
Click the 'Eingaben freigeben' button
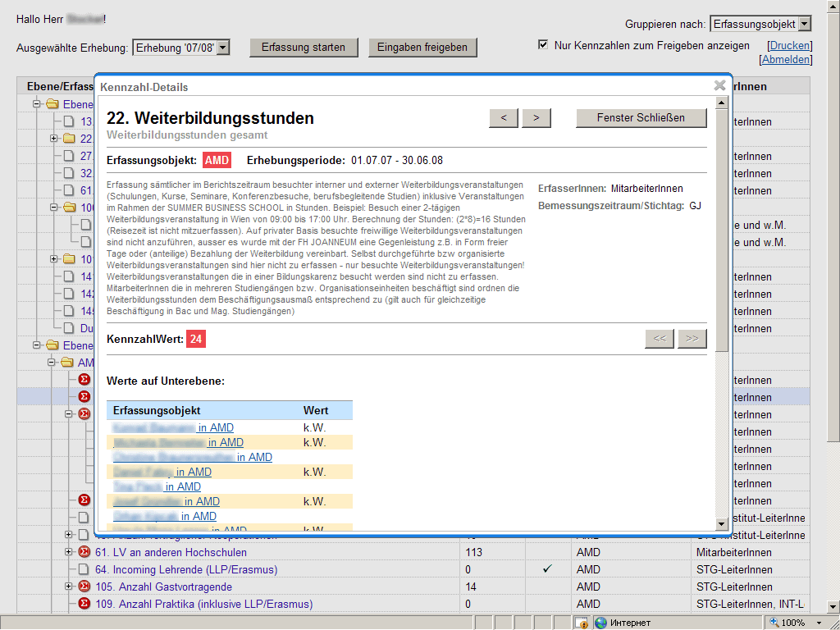pyautogui.click(x=422, y=48)
